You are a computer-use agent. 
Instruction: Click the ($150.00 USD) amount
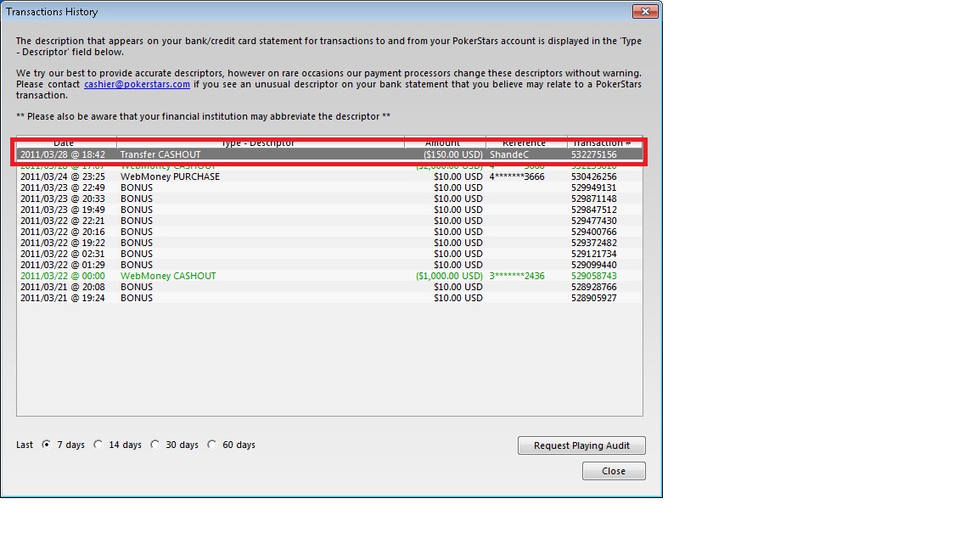pos(452,154)
